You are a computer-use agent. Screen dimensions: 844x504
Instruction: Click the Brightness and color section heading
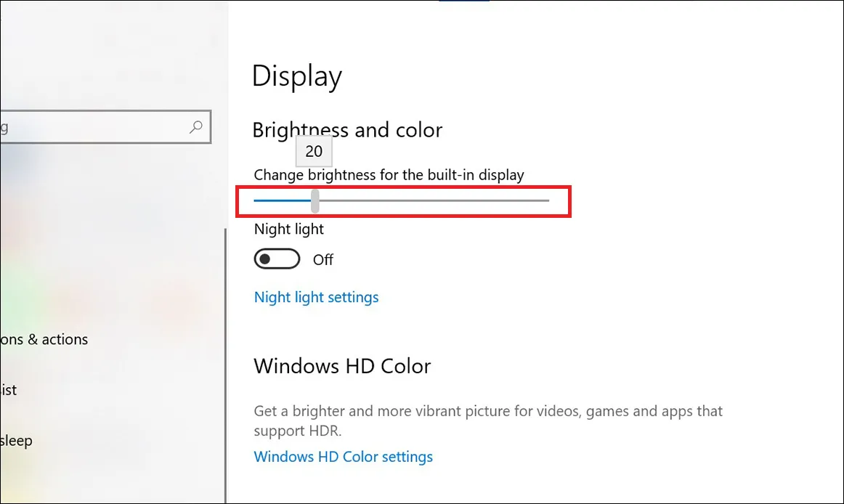point(347,130)
